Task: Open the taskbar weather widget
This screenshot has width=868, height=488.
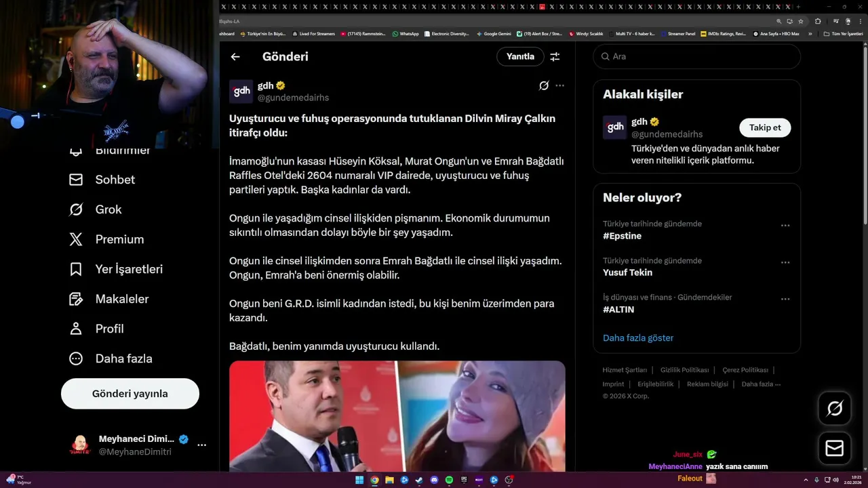Action: tap(19, 480)
